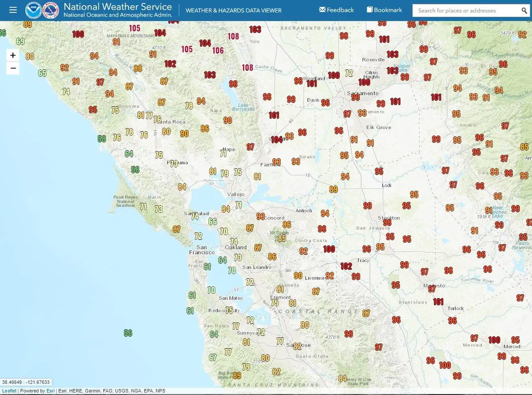Screen dimensions: 532x395
Task: Select the 100 marker near Merced
Action: pyautogui.click(x=494, y=340)
